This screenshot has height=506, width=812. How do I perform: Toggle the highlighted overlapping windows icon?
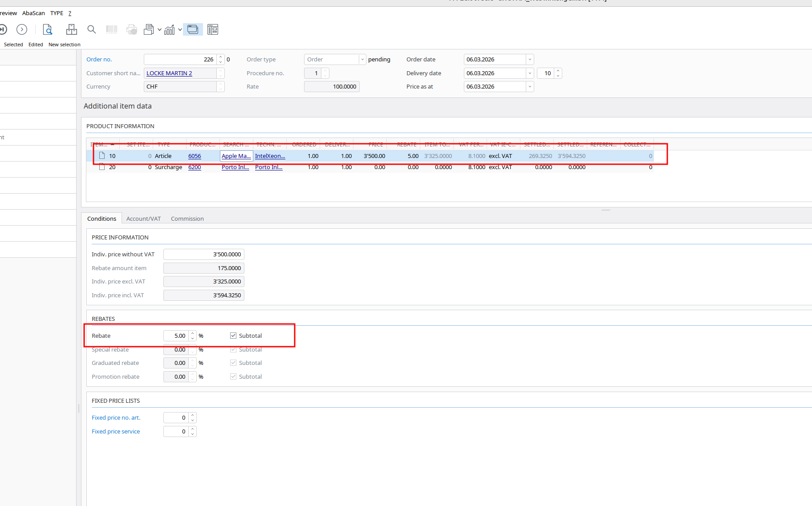[193, 30]
